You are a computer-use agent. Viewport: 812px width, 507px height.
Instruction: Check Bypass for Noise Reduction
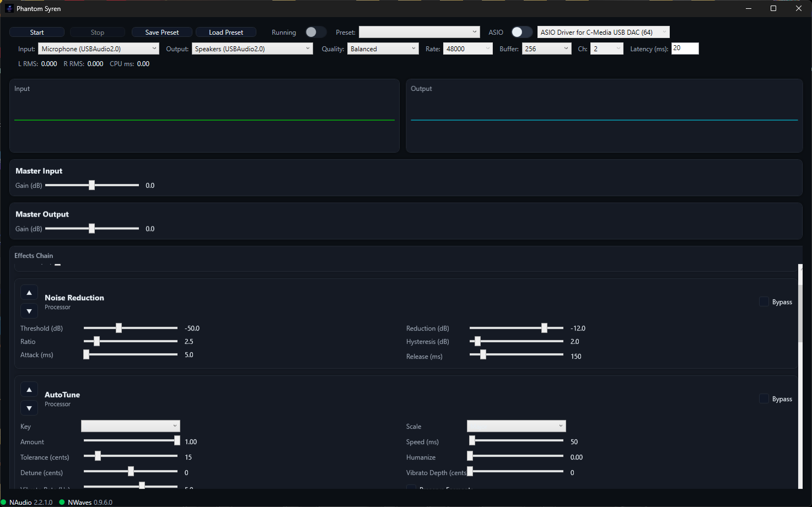tap(764, 301)
